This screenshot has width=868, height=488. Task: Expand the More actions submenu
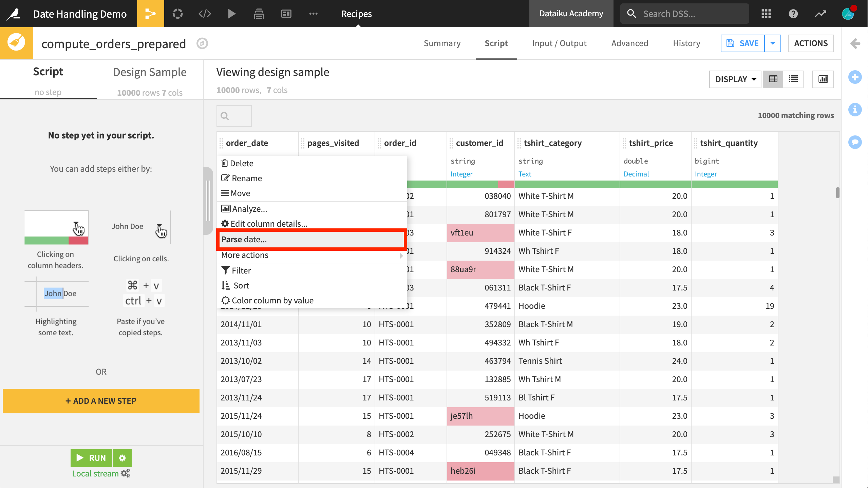tap(312, 255)
